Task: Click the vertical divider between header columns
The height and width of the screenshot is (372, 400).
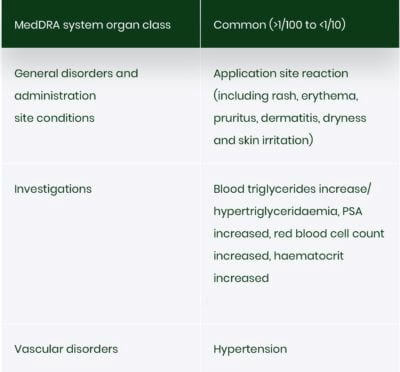Action: click(200, 24)
